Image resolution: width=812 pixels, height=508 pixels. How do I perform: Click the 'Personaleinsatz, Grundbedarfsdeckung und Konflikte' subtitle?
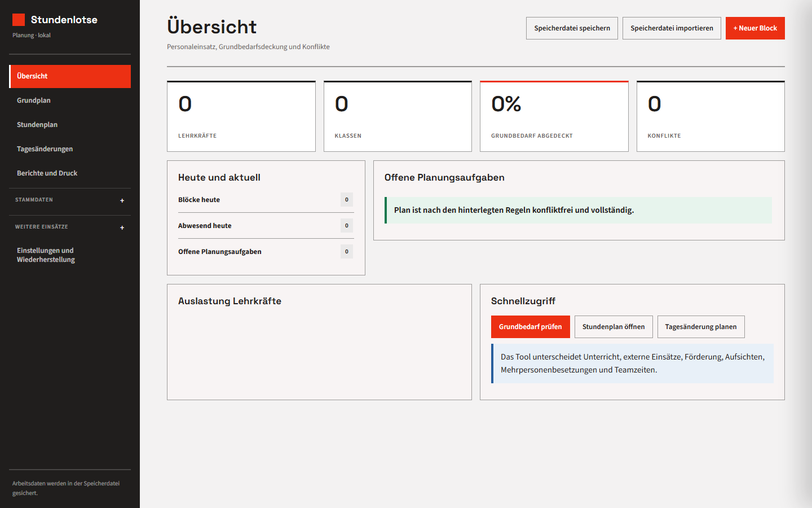(x=248, y=47)
